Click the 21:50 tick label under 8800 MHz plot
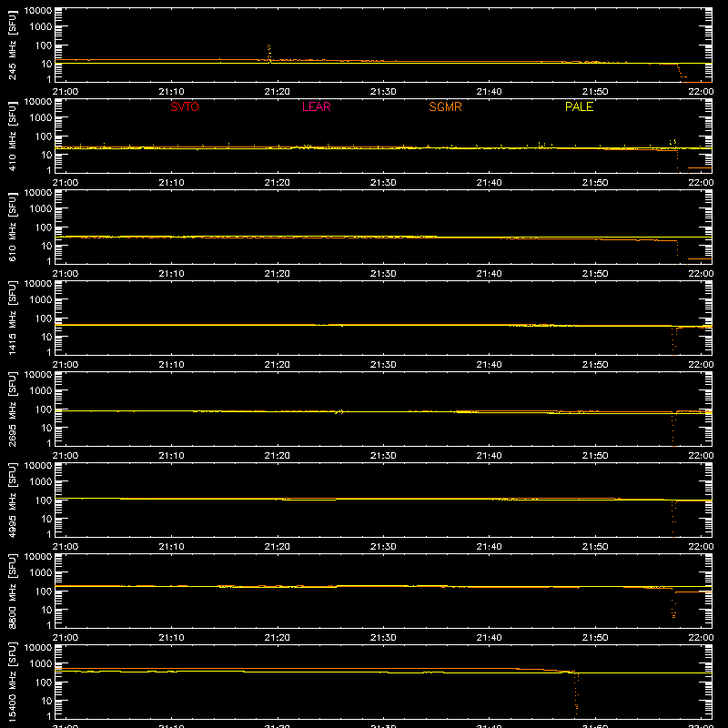 595,638
